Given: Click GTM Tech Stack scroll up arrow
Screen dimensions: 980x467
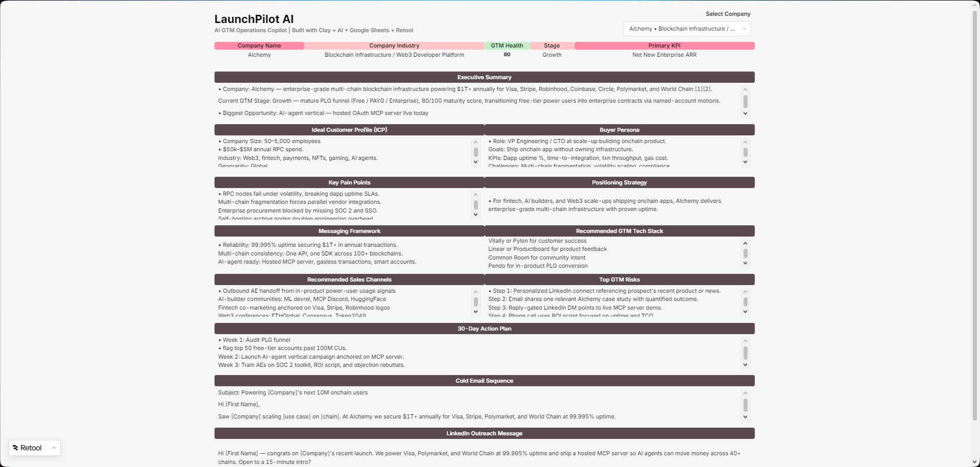Looking at the screenshot, I should (745, 243).
